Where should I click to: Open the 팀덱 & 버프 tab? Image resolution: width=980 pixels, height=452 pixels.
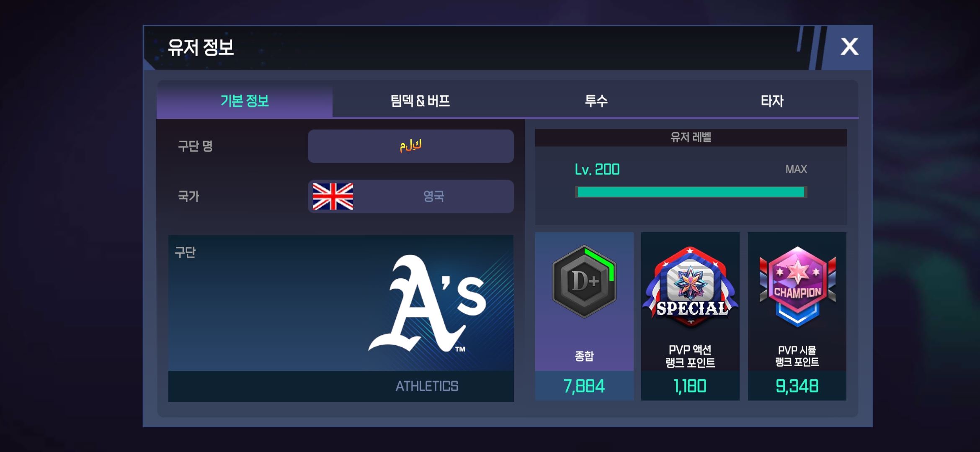420,101
